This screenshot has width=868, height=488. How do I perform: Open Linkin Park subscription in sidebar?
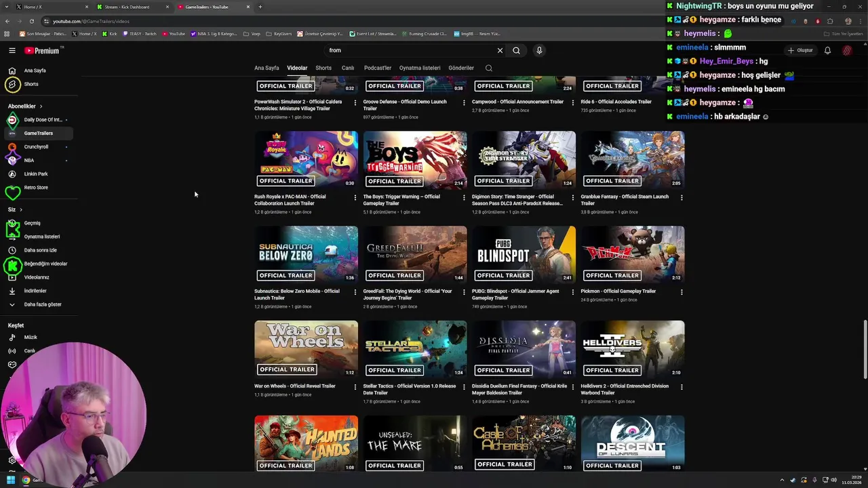pos(38,174)
